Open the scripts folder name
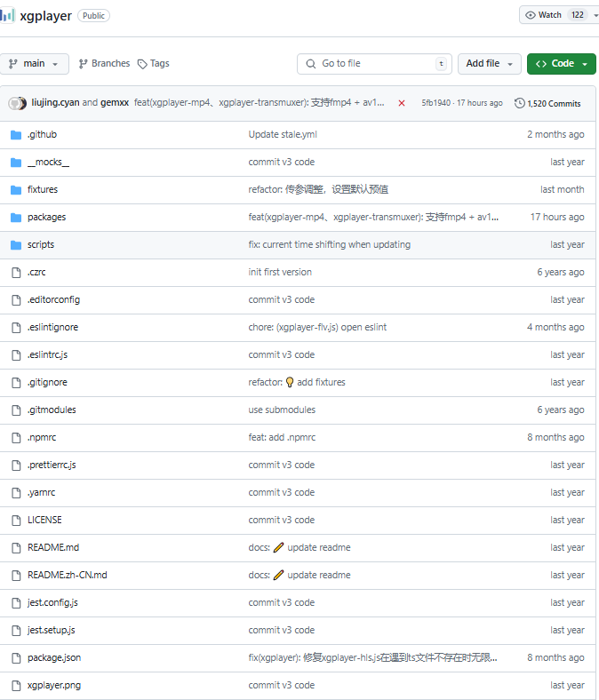Screen dimensions: 599x700 [x=41, y=244]
